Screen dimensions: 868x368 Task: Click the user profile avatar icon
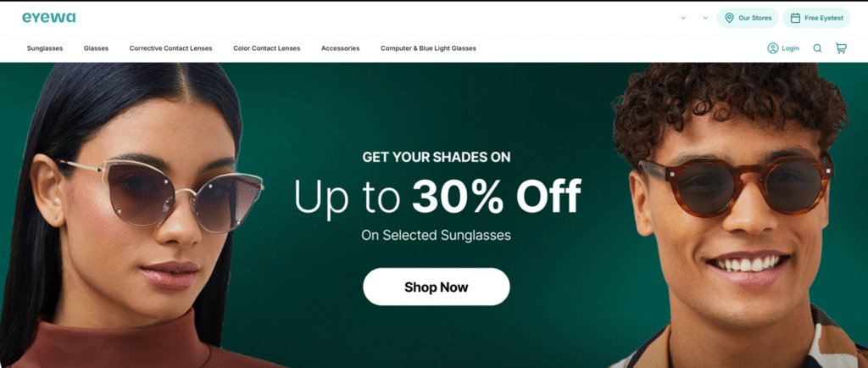(x=773, y=48)
